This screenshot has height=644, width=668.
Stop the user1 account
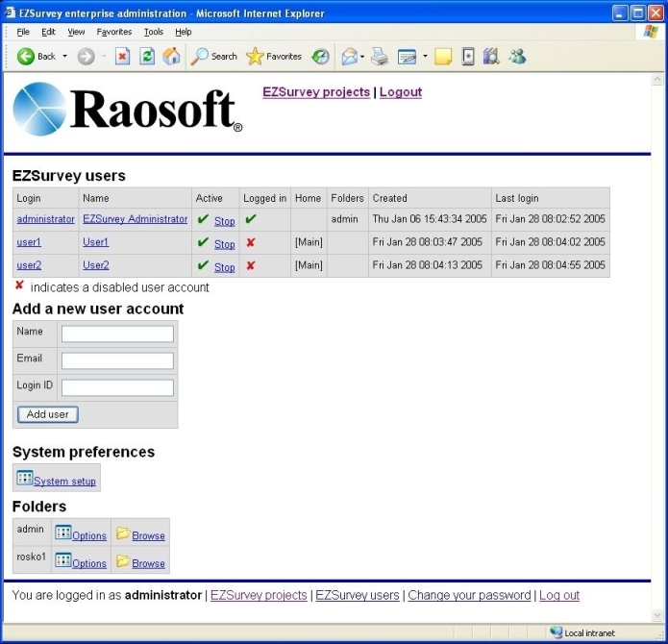(224, 244)
